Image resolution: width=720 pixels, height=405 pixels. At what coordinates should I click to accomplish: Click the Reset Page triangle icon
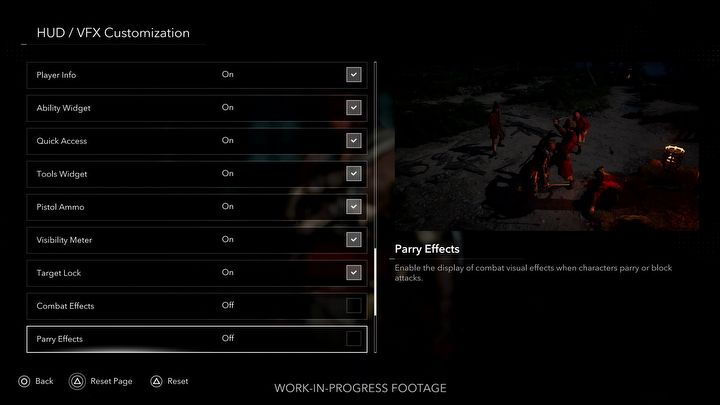pos(77,381)
